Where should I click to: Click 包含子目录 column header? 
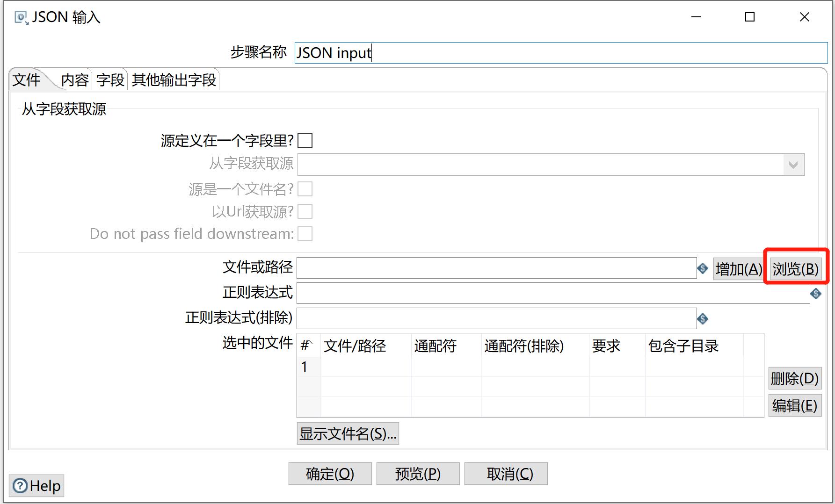click(x=695, y=346)
